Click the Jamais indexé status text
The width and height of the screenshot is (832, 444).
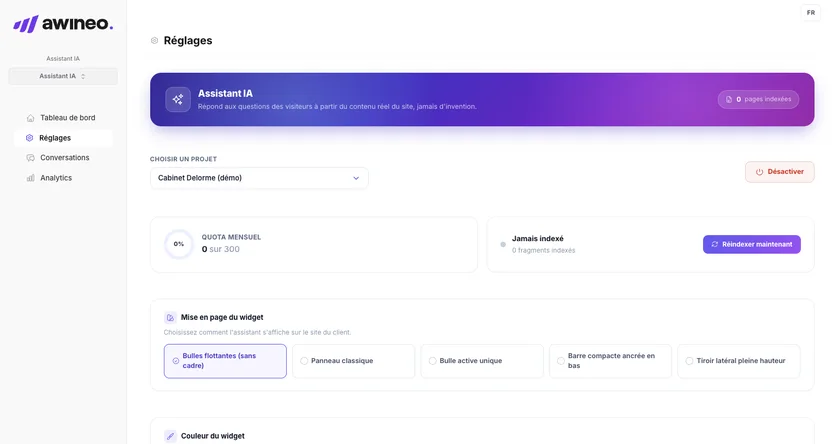click(x=538, y=239)
